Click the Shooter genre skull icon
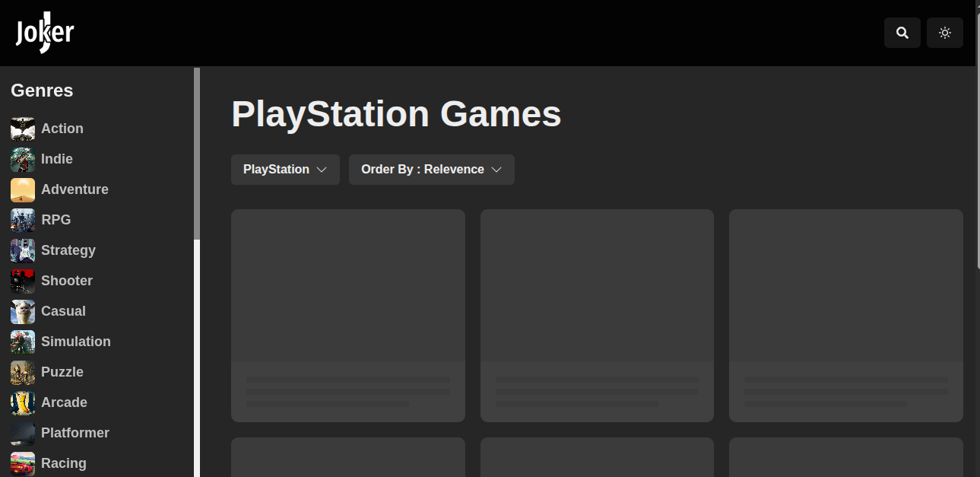Image resolution: width=980 pixels, height=477 pixels. pos(22,281)
